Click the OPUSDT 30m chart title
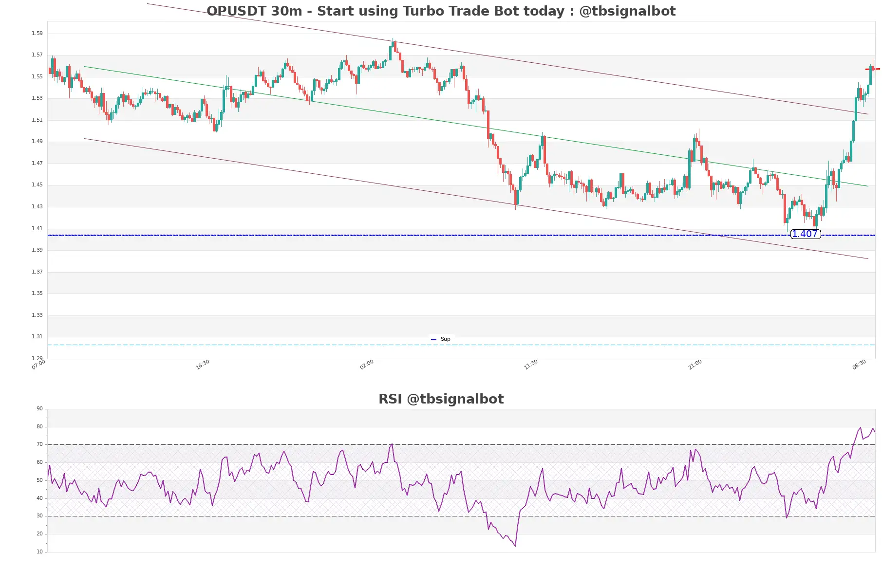 pos(441,11)
